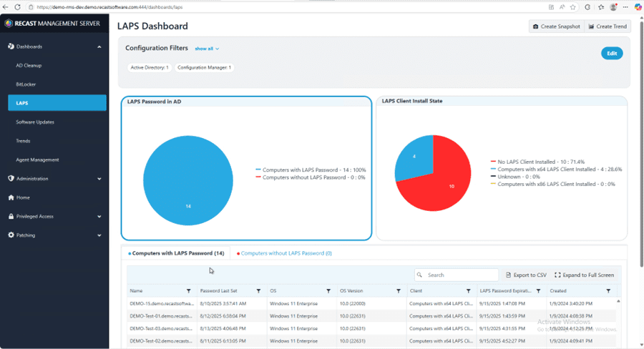Switch to Computers without LAPS Password tab
This screenshot has width=644, height=349.
285,253
